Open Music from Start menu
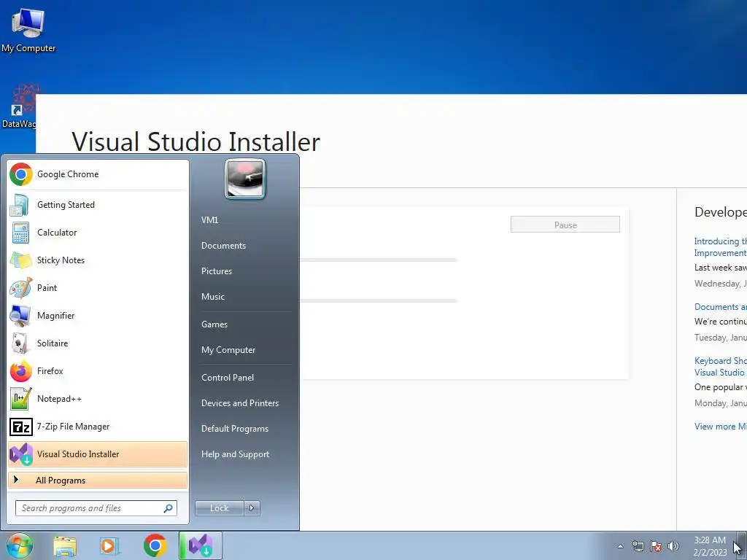747x560 pixels. coord(212,297)
